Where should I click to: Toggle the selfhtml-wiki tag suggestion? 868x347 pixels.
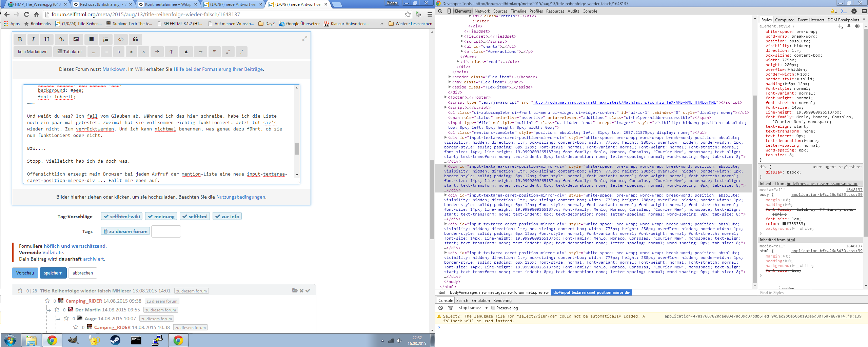122,217
